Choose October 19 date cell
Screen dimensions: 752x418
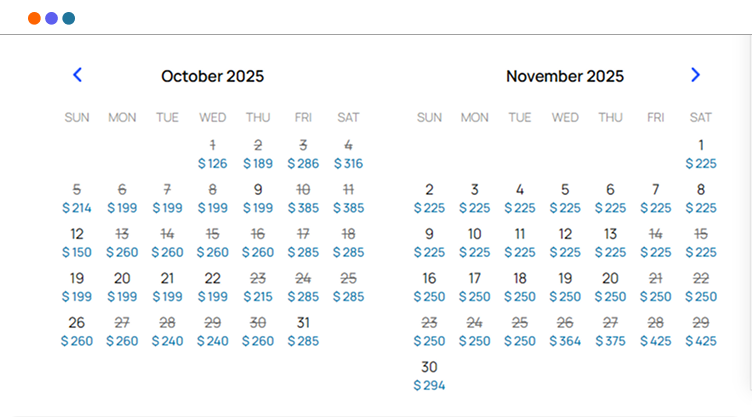pos(77,287)
